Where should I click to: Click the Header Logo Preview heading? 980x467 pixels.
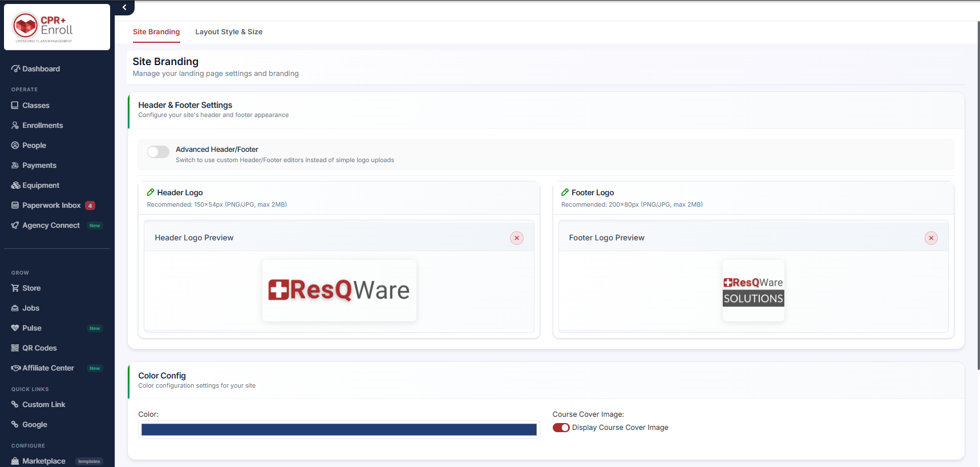pos(194,237)
